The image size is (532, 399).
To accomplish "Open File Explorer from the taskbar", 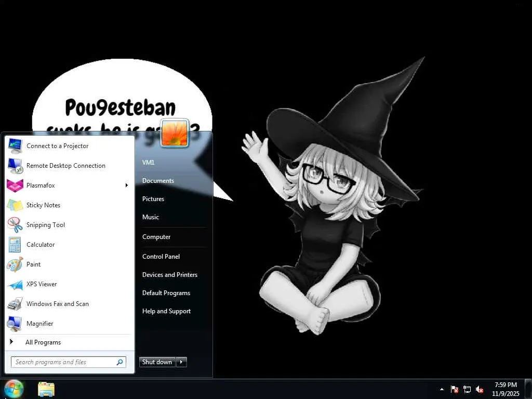I will pyautogui.click(x=46, y=389).
